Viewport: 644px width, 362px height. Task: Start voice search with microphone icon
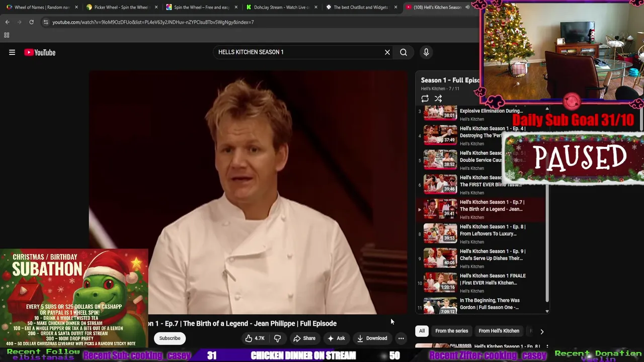click(x=426, y=52)
